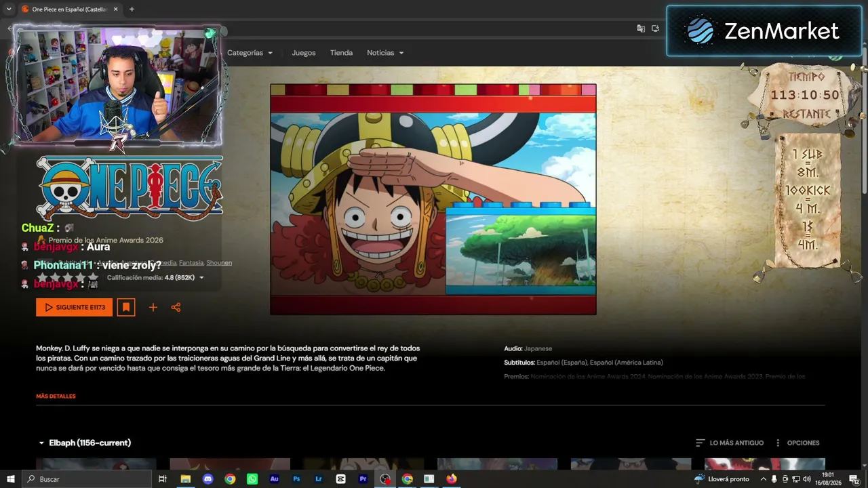Click the Fantasía genre link
Viewport: 868px width, 488px height.
191,262
